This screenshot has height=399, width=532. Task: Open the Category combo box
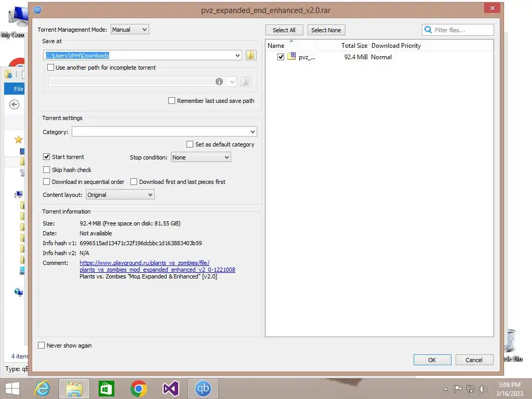(x=164, y=131)
